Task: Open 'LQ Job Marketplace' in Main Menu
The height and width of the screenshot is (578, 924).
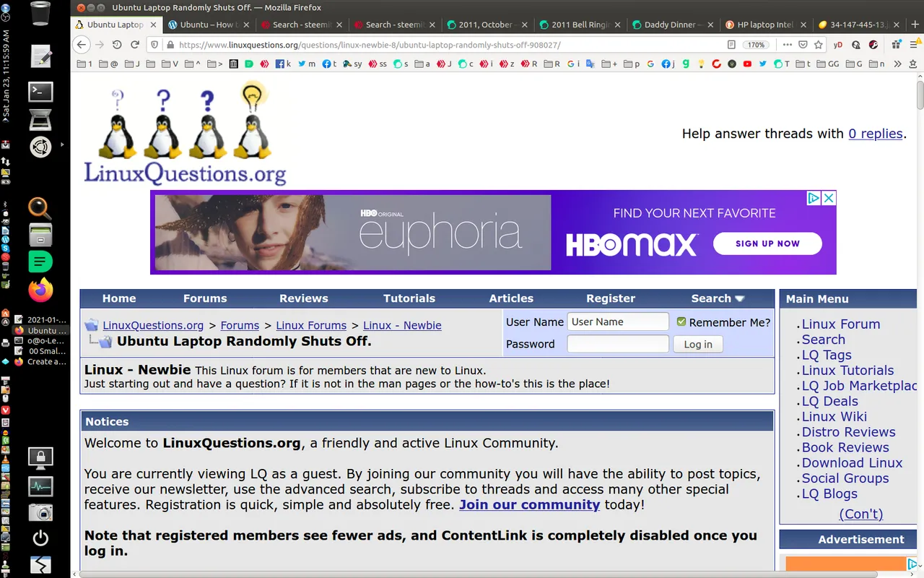Action: [x=859, y=386]
